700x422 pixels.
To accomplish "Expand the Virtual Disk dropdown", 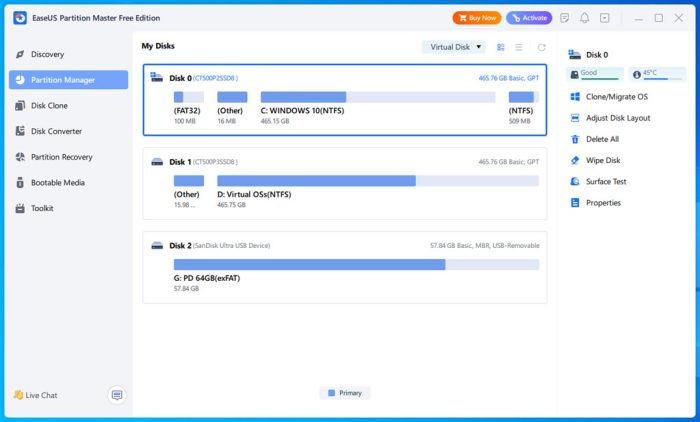I will click(x=454, y=47).
